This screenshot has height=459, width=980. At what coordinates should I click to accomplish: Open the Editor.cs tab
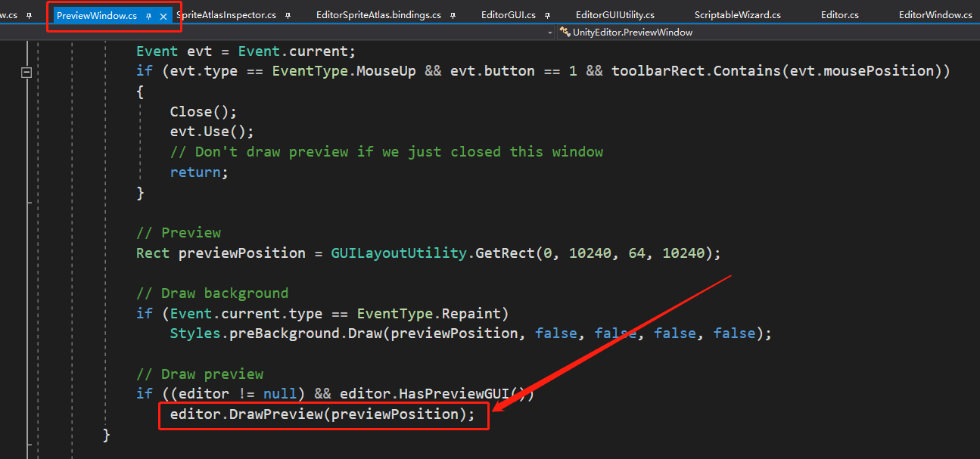coord(840,14)
